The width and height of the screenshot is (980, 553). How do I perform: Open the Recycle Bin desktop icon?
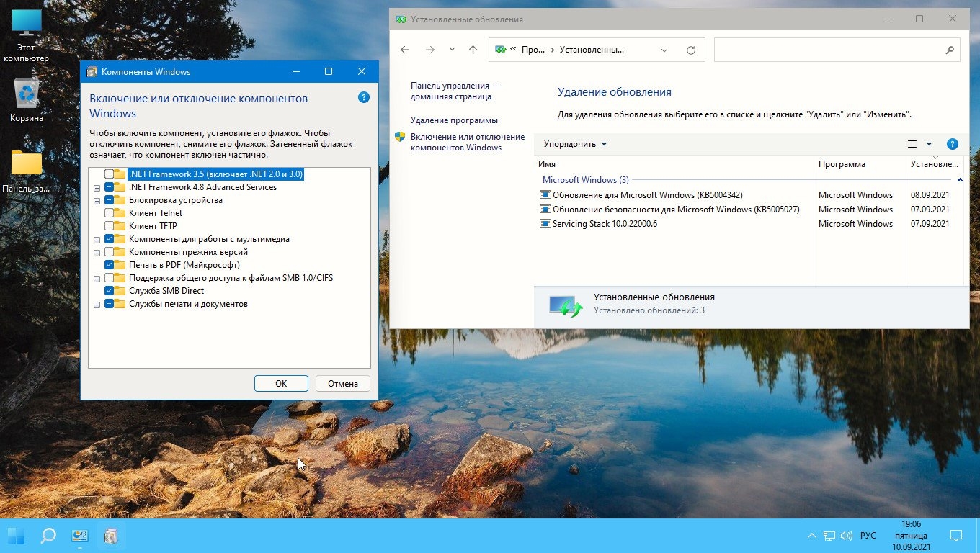[x=27, y=95]
